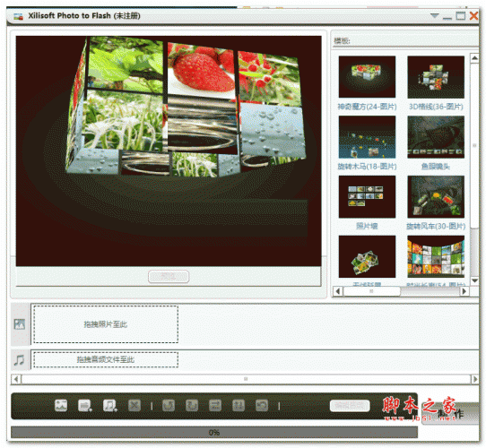The width and height of the screenshot is (486, 448).
Task: Click the music note track icon
Action: tap(19, 359)
